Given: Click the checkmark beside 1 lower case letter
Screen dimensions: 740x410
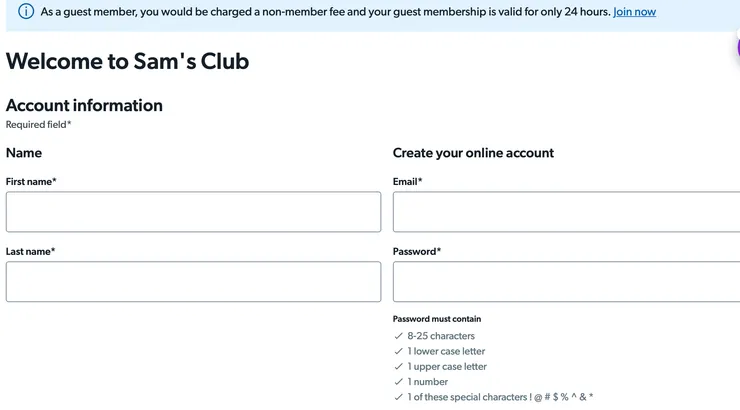Looking at the screenshot, I should (x=399, y=351).
